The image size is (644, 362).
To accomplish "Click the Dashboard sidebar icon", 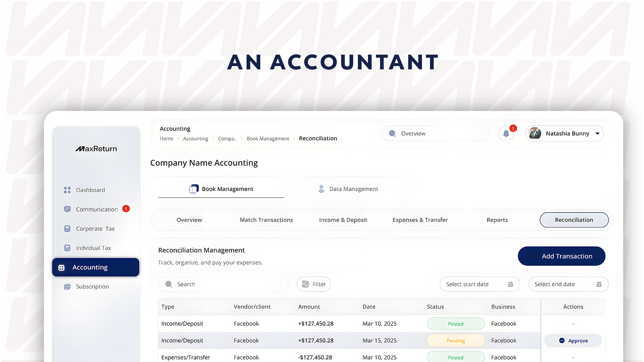I will click(67, 190).
